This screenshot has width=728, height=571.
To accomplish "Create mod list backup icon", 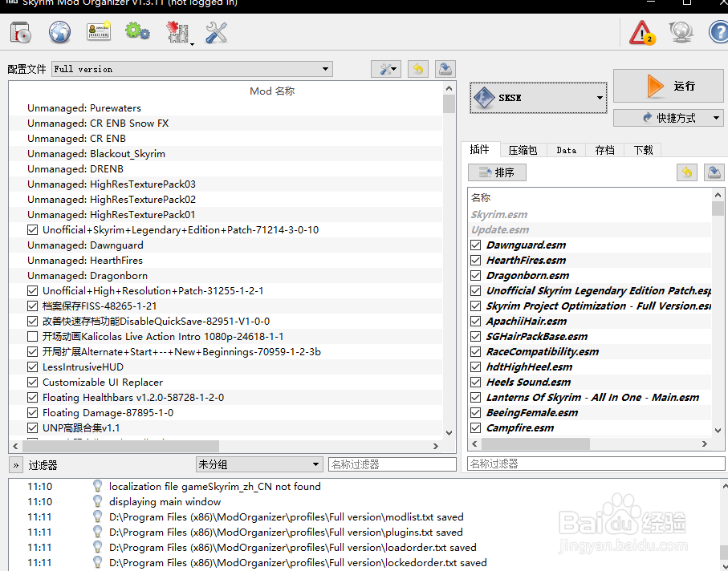I will (x=445, y=69).
